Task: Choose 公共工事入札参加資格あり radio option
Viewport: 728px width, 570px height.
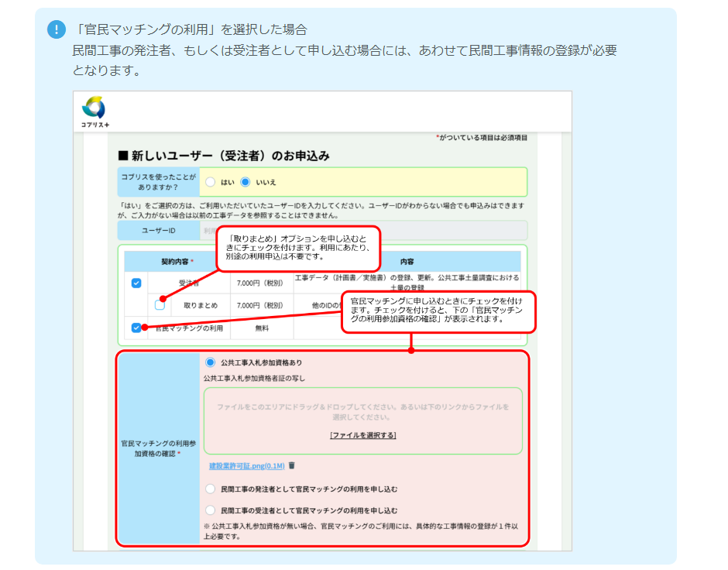Action: coord(210,362)
